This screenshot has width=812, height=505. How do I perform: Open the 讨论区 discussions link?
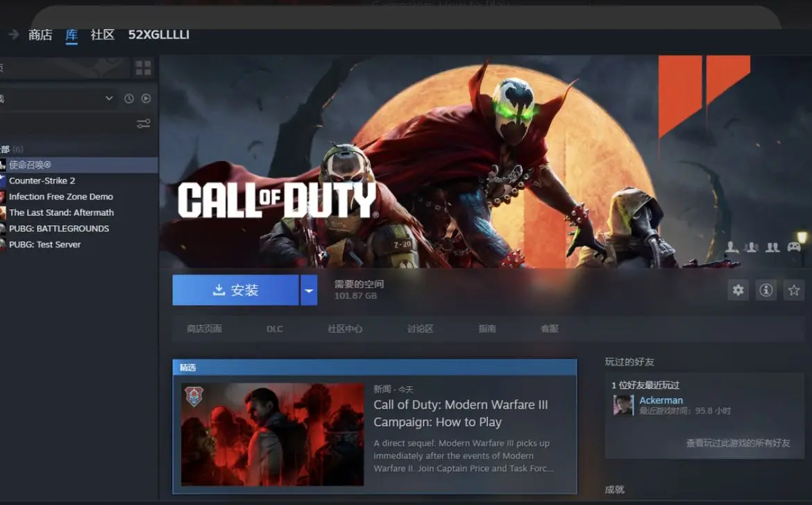(x=420, y=329)
